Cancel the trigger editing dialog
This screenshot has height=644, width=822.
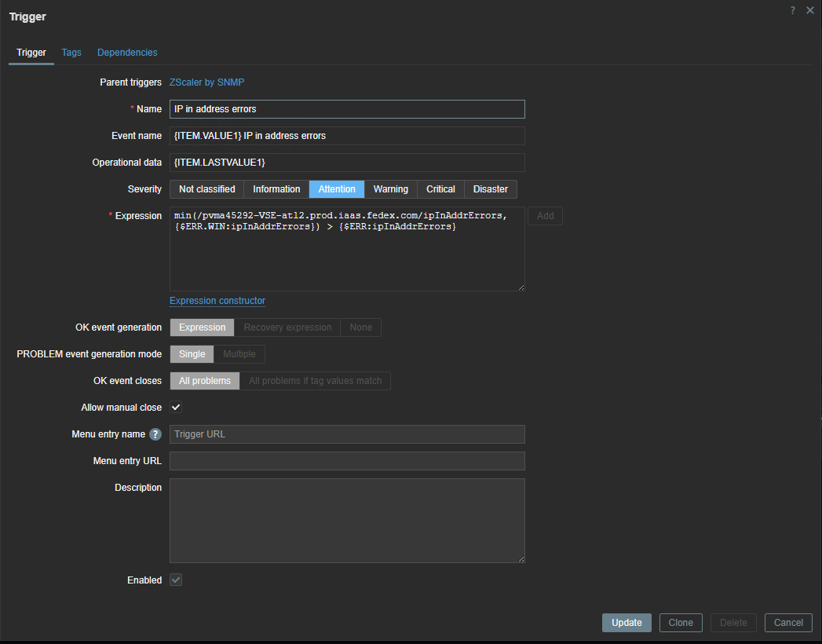pyautogui.click(x=788, y=623)
